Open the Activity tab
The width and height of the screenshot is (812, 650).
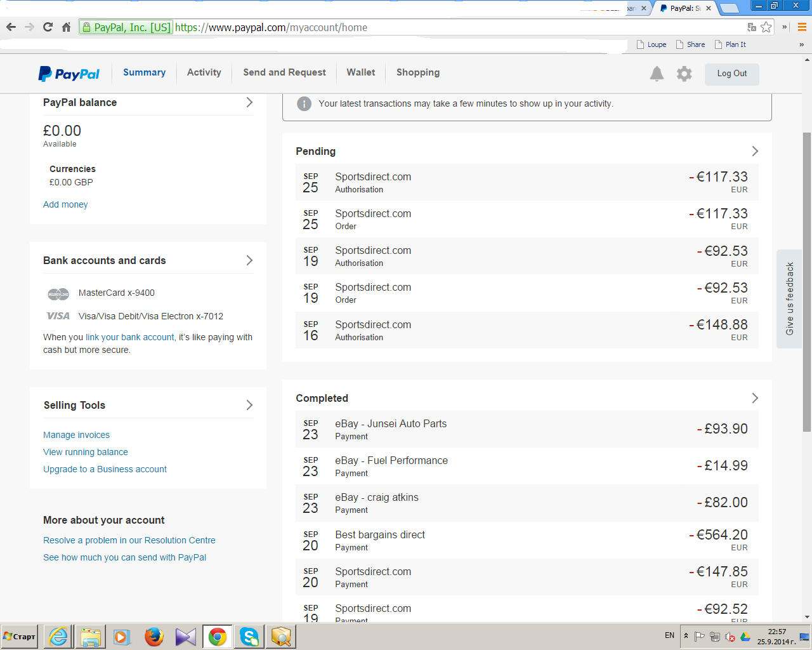204,72
